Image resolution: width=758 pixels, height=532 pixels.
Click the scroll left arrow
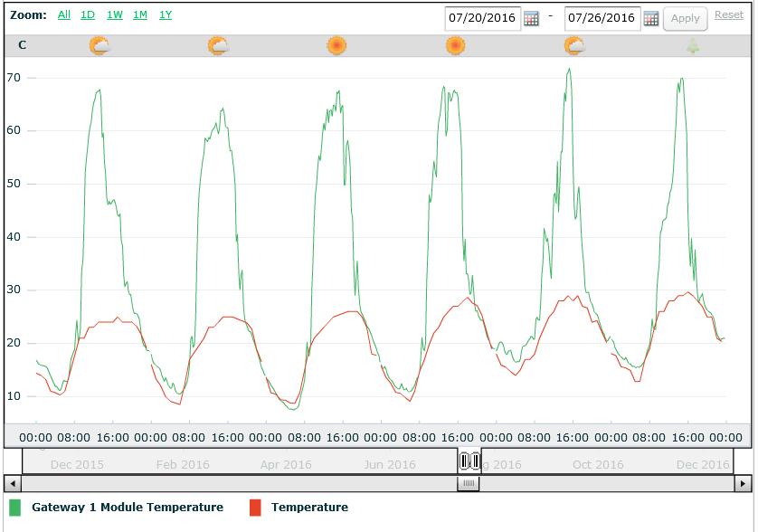pyautogui.click(x=13, y=483)
